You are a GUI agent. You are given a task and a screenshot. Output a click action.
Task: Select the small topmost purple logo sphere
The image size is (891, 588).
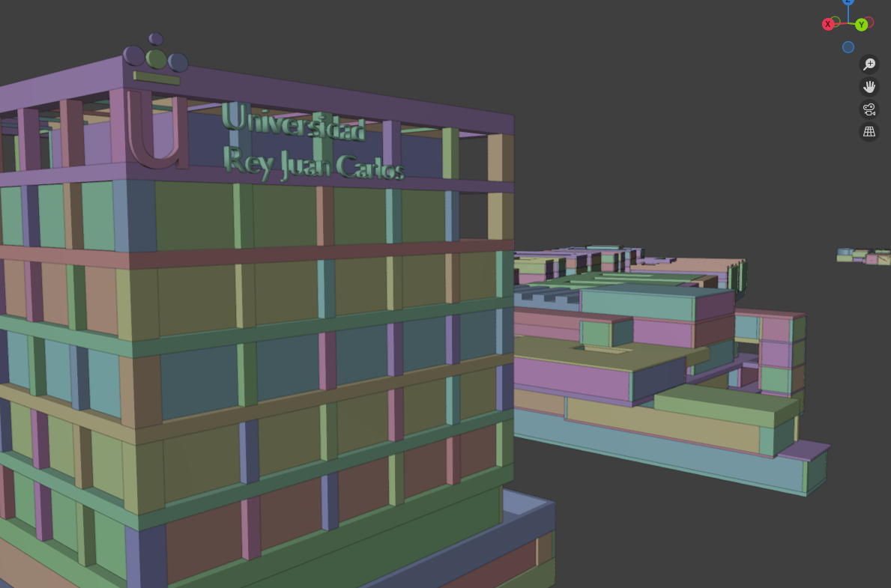coord(156,39)
